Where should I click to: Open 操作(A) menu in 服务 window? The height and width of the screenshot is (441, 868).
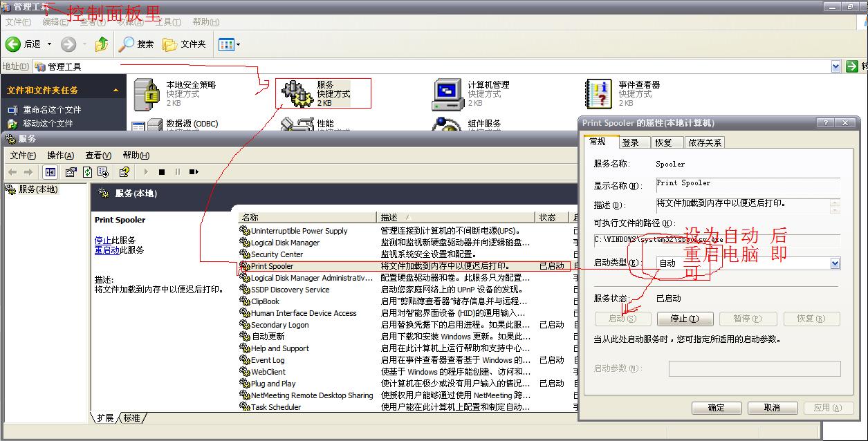tap(60, 156)
